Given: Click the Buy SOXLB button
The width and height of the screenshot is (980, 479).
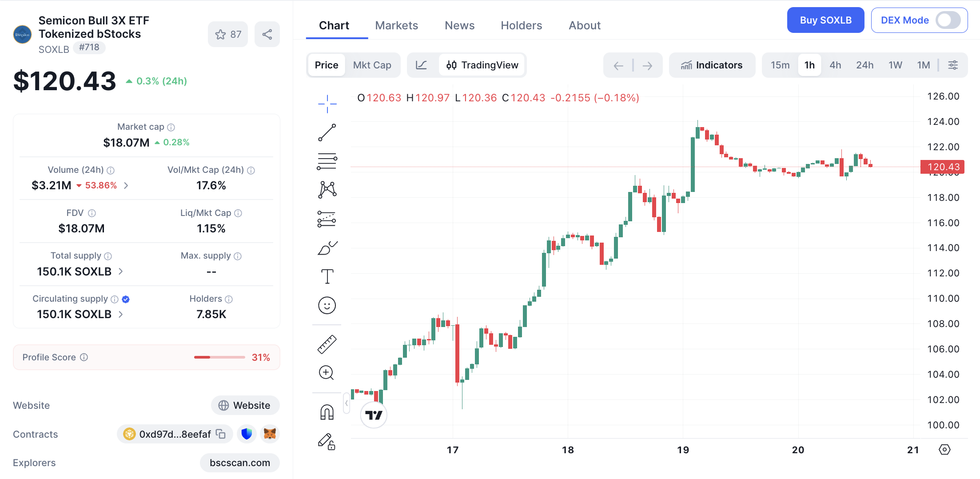Looking at the screenshot, I should point(825,20).
